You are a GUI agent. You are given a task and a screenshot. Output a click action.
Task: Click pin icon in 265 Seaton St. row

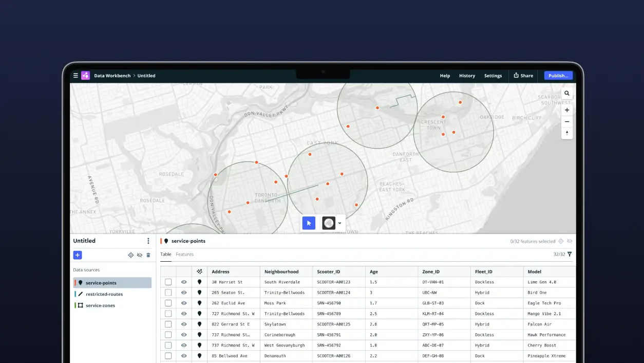pyautogui.click(x=200, y=293)
